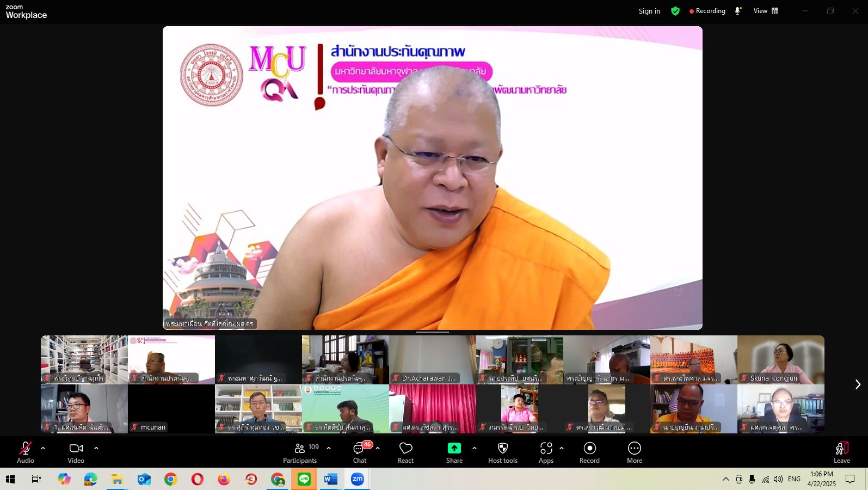Click the Zoom icon in the taskbar
Image resolution: width=868 pixels, height=490 pixels.
(x=357, y=479)
